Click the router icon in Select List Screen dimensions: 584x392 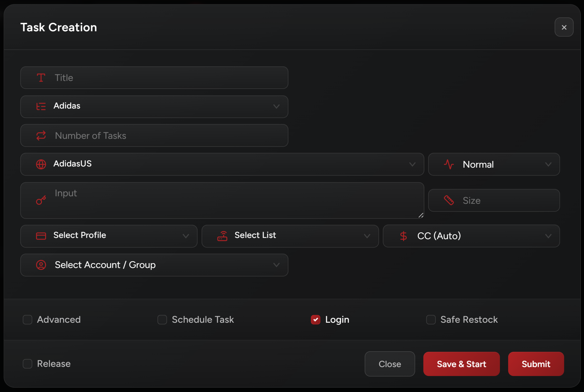pyautogui.click(x=222, y=236)
